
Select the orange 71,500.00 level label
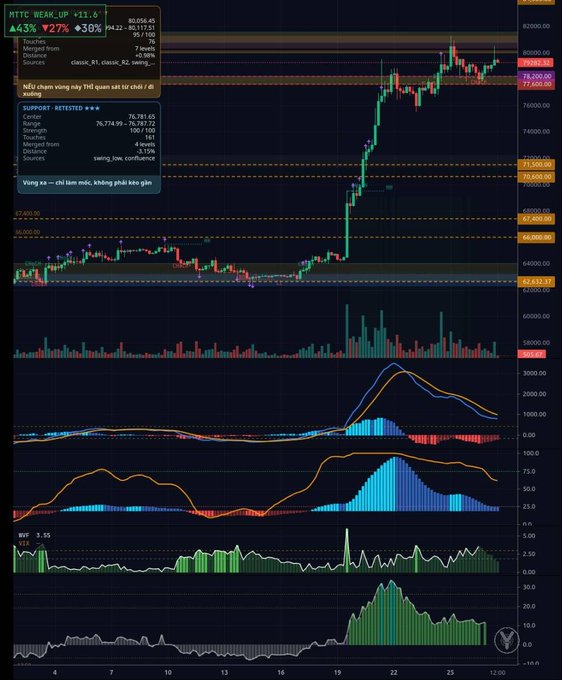point(536,165)
